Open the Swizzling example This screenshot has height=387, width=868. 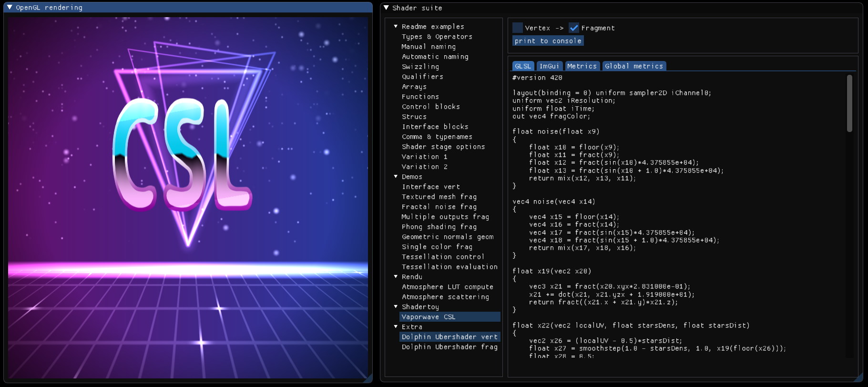click(x=420, y=67)
